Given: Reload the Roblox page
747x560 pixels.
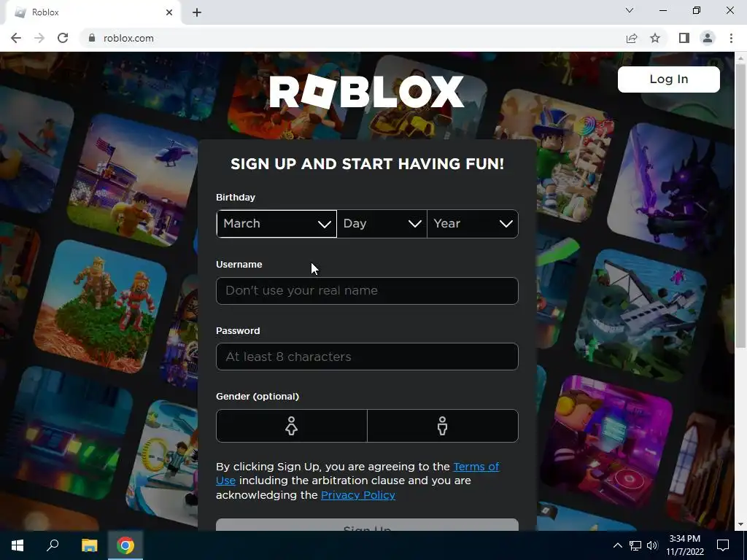Looking at the screenshot, I should pos(63,38).
